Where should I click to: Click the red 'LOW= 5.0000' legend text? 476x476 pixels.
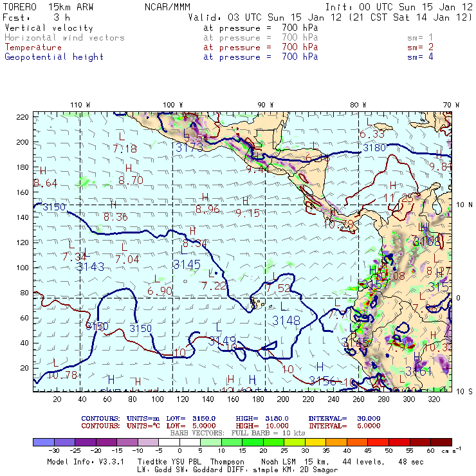pyautogui.click(x=191, y=426)
